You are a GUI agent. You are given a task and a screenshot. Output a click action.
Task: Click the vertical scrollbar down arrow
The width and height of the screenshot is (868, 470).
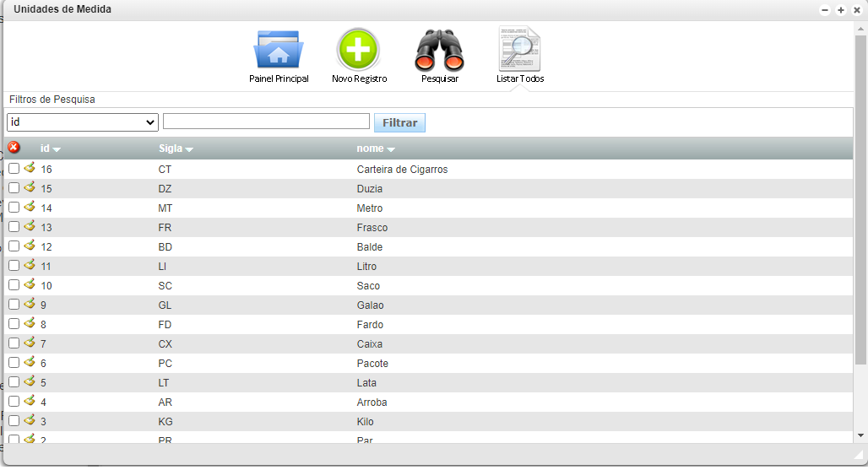[x=860, y=435]
